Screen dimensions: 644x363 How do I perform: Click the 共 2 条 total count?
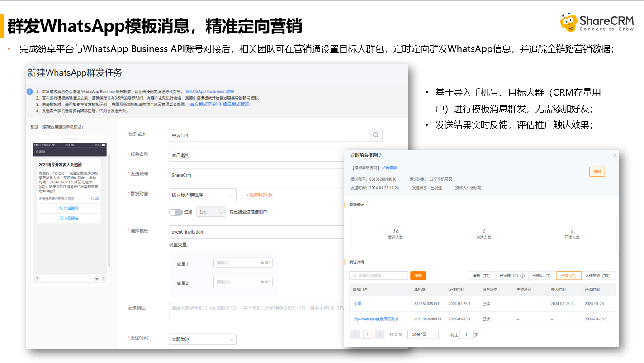point(396,334)
